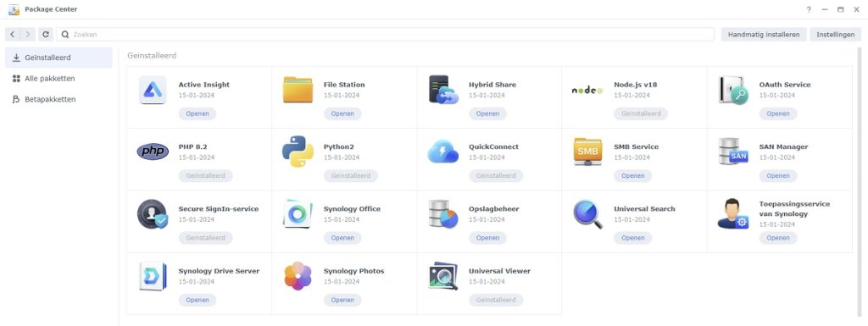The width and height of the screenshot is (868, 326).
Task: Click the Secure SignIn-service icon
Action: [x=153, y=214]
